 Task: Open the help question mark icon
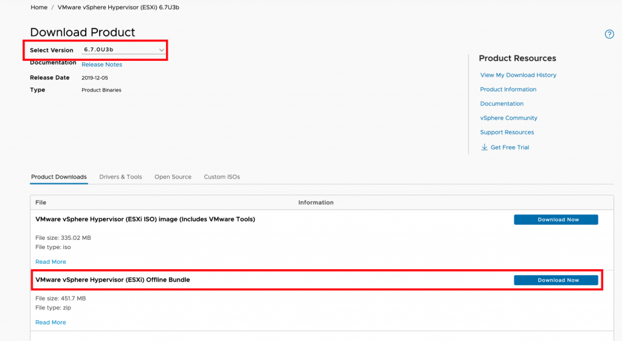point(609,34)
